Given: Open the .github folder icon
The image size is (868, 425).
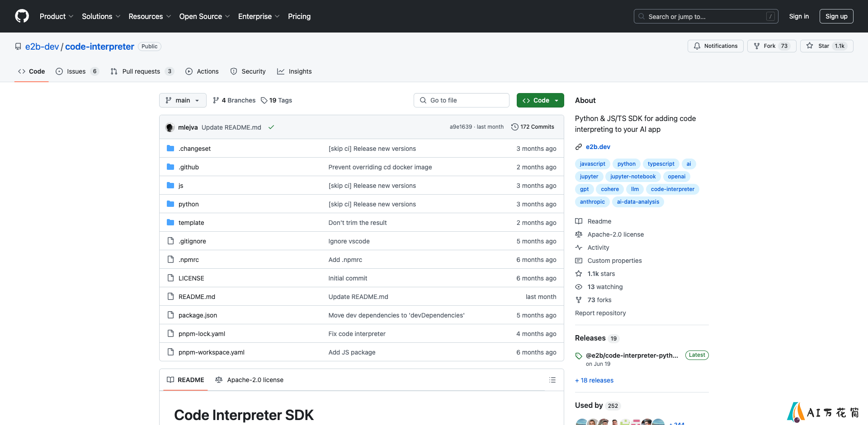Looking at the screenshot, I should (x=170, y=167).
